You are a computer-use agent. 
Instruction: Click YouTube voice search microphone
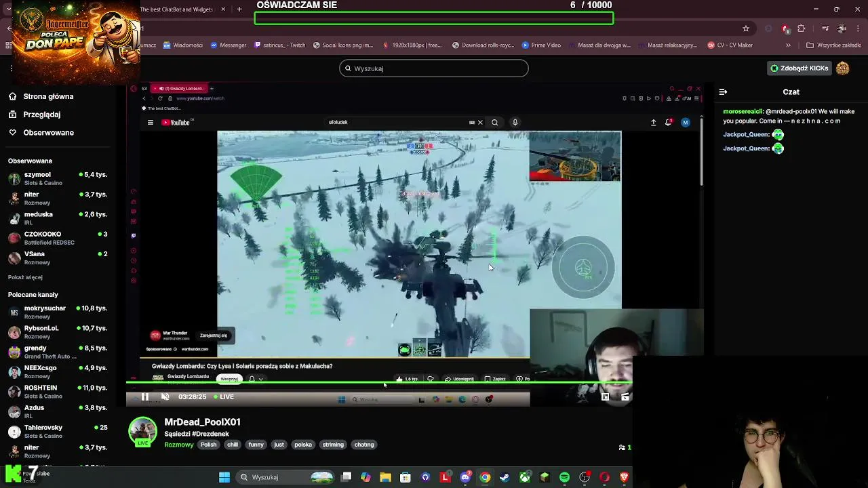(515, 123)
